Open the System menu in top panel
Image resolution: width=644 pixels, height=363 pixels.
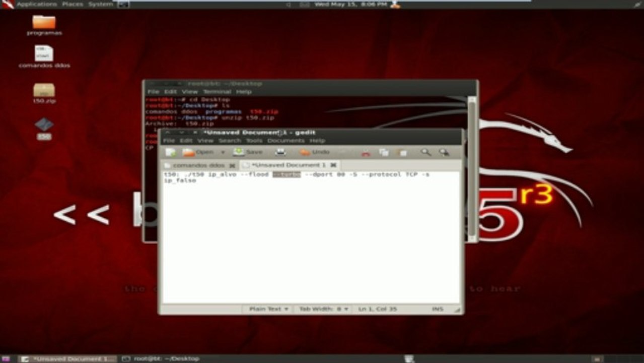pos(101,4)
